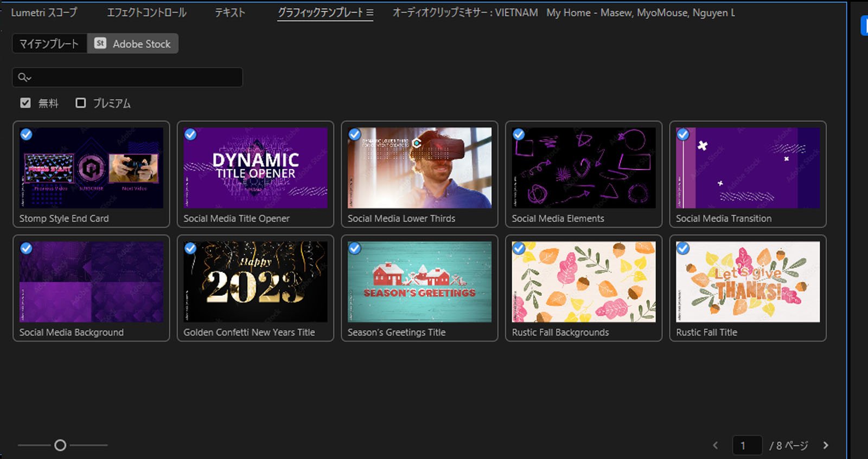Open the グラフィックテンプレート panel menu
This screenshot has width=868, height=459.
pyautogui.click(x=370, y=12)
